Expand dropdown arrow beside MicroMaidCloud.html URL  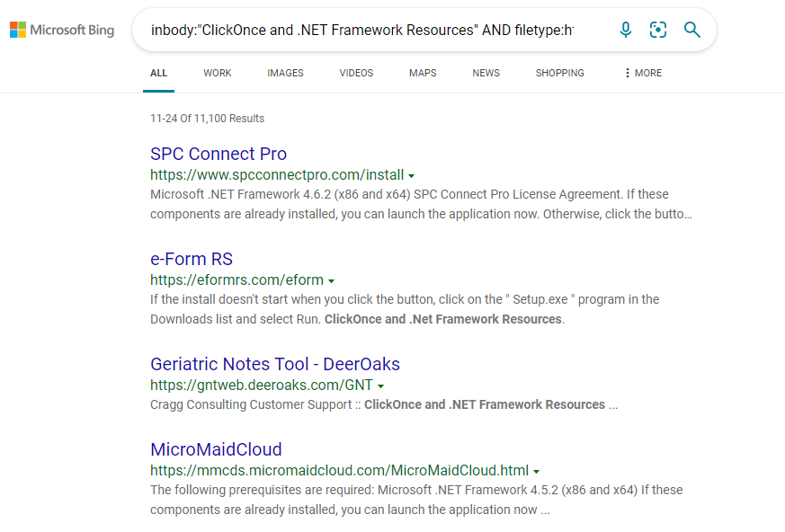(537, 471)
